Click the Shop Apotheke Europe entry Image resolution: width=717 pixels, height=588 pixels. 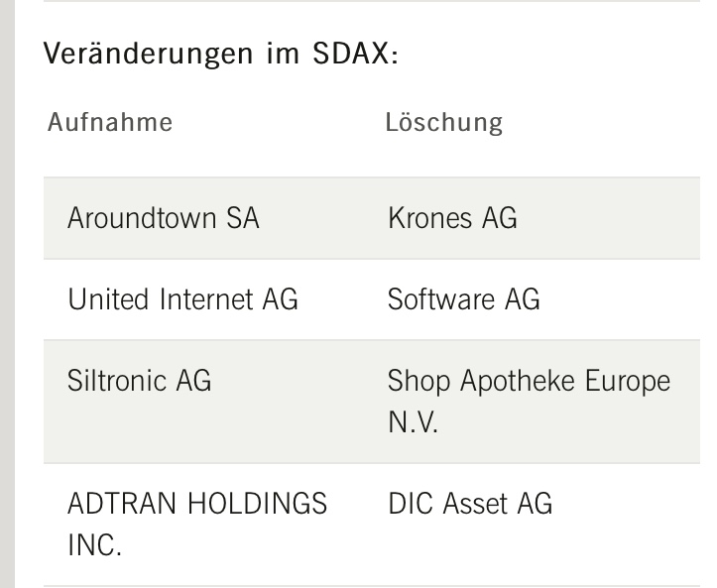[x=529, y=380]
